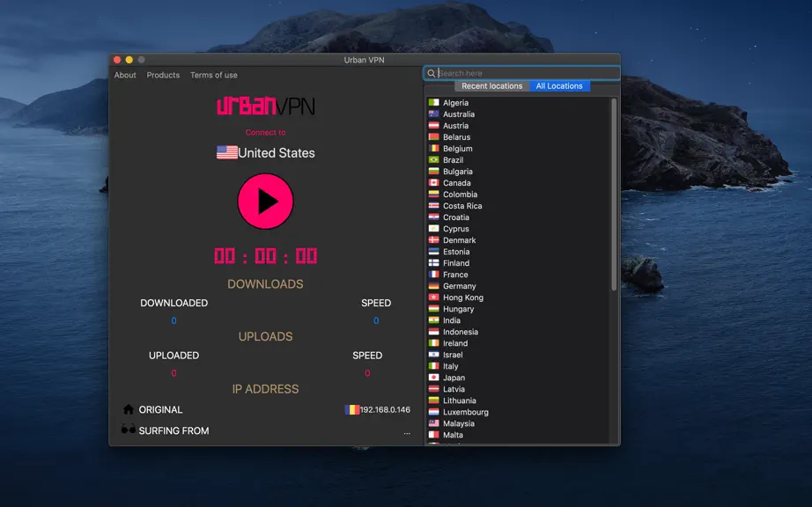This screenshot has height=507, width=812.
Task: Select the Croatia flag icon
Action: coord(433,217)
